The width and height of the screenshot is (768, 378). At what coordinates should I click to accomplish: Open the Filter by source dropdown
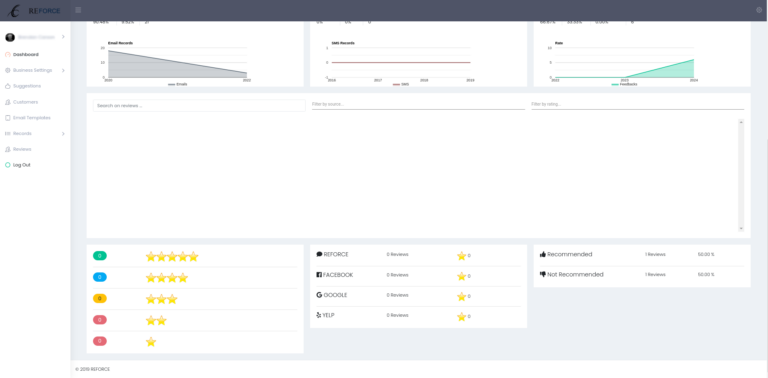(418, 104)
